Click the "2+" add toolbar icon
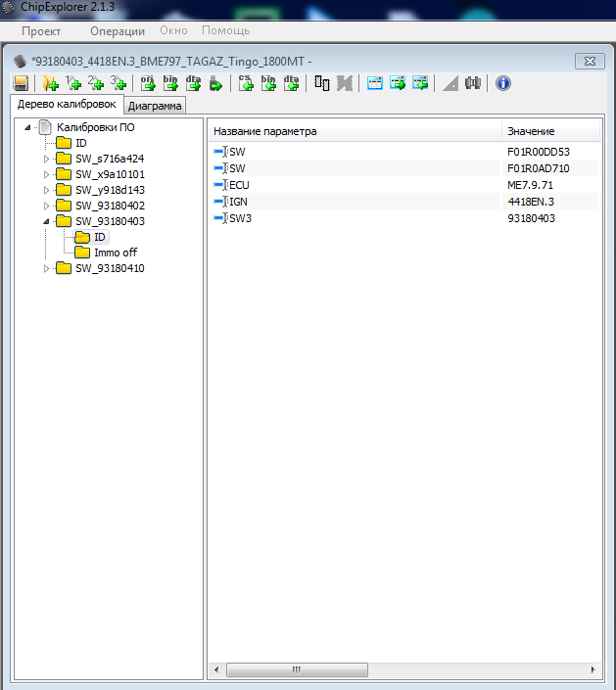Screen dimensions: 616x690 click(x=95, y=84)
